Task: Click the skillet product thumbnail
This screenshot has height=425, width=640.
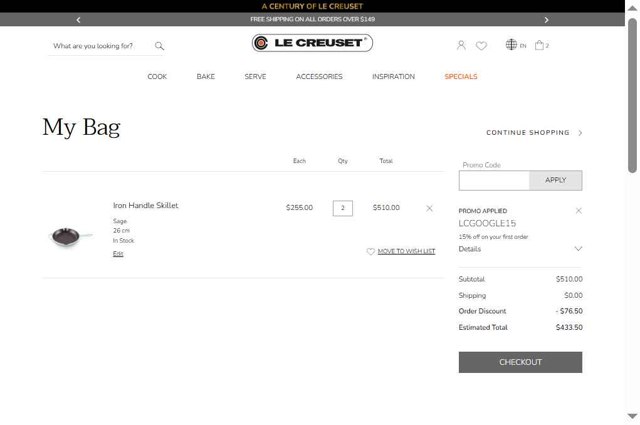Action: [71, 237]
